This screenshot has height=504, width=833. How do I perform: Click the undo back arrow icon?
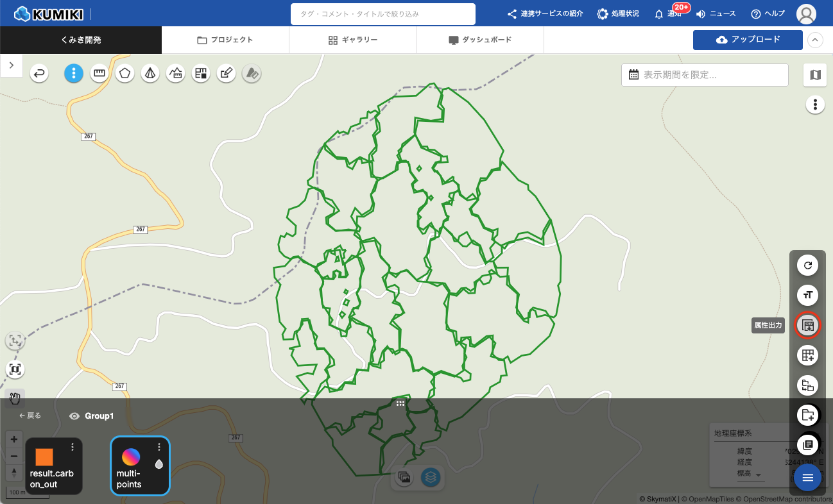(x=40, y=74)
